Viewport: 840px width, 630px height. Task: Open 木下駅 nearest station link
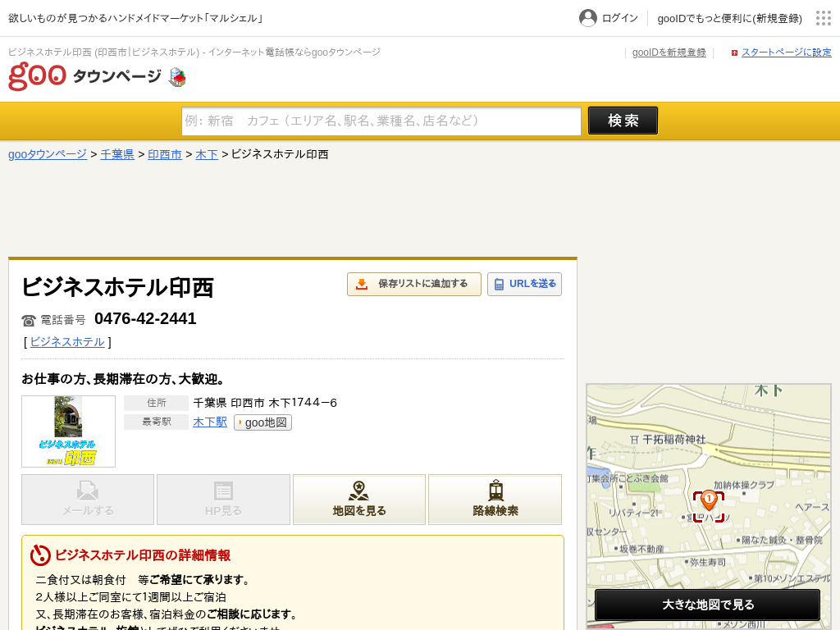point(210,422)
